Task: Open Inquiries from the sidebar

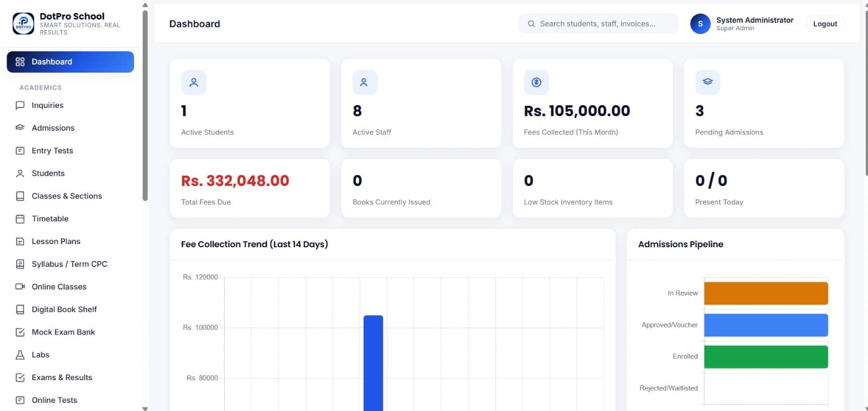Action: point(71,105)
